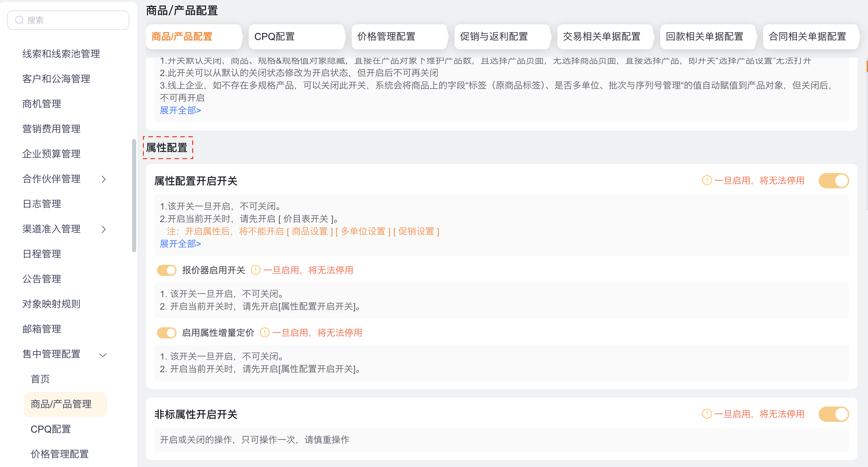Toggle the 属性配置开启开关 switch
Screen dimensions: 868x467
pyautogui.click(x=833, y=181)
